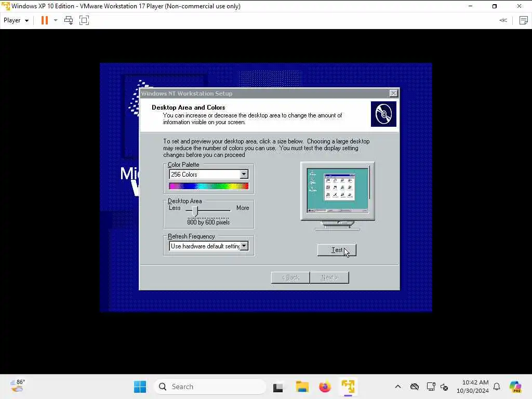This screenshot has height=399, width=532.
Task: Open the VMware notes/messages icon
Action: 524,20
